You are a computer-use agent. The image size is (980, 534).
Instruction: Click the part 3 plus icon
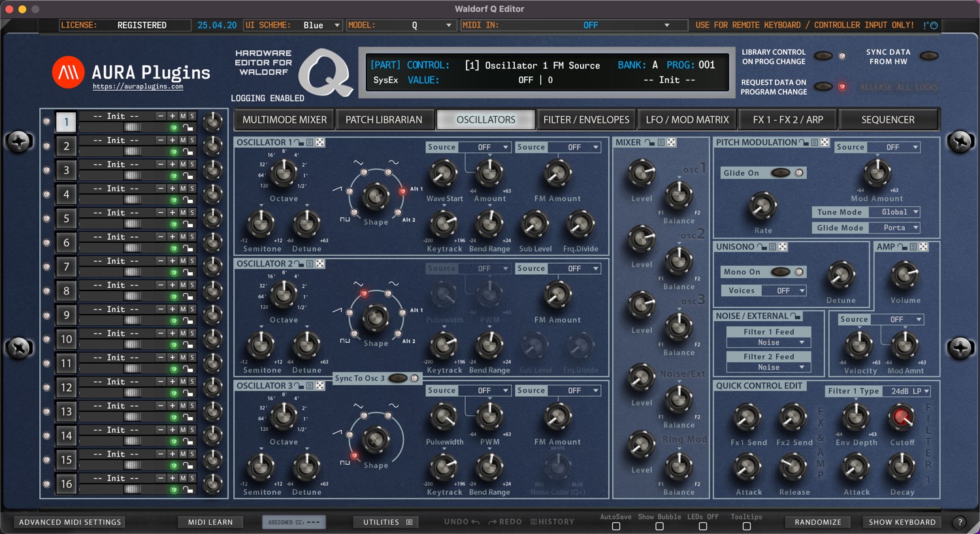172,165
